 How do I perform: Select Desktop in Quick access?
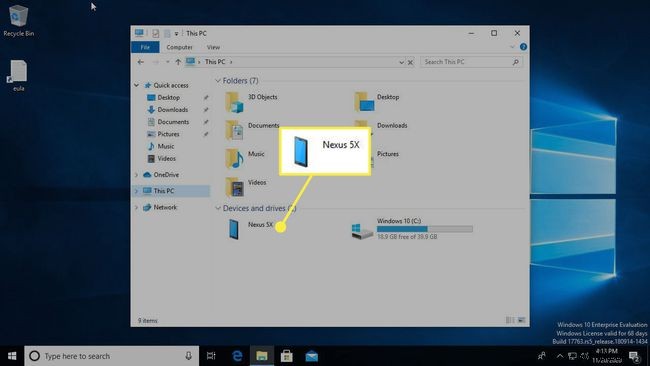coord(169,97)
